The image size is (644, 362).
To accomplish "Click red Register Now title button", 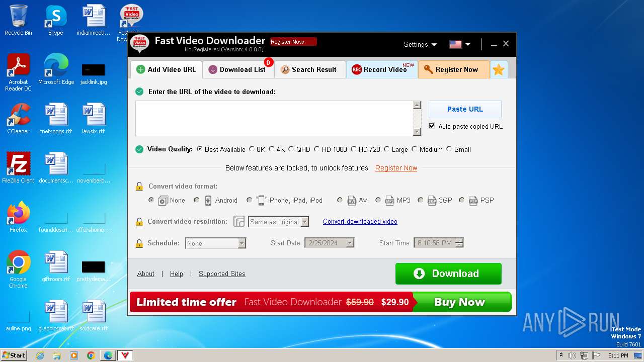I will tap(293, 42).
